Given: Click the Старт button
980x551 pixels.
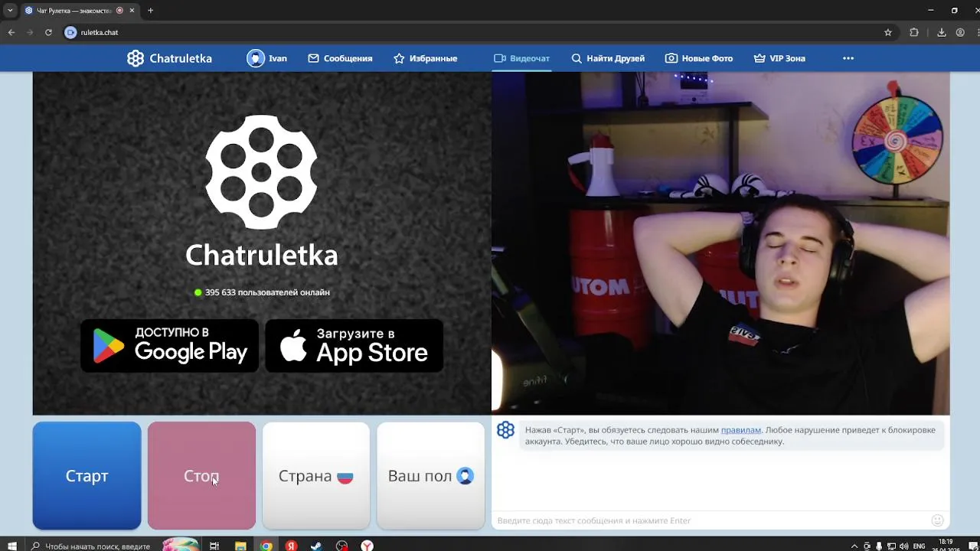Looking at the screenshot, I should 87,475.
